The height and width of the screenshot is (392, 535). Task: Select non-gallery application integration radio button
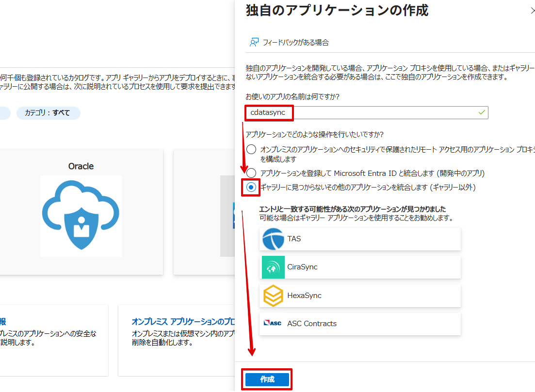(x=251, y=187)
